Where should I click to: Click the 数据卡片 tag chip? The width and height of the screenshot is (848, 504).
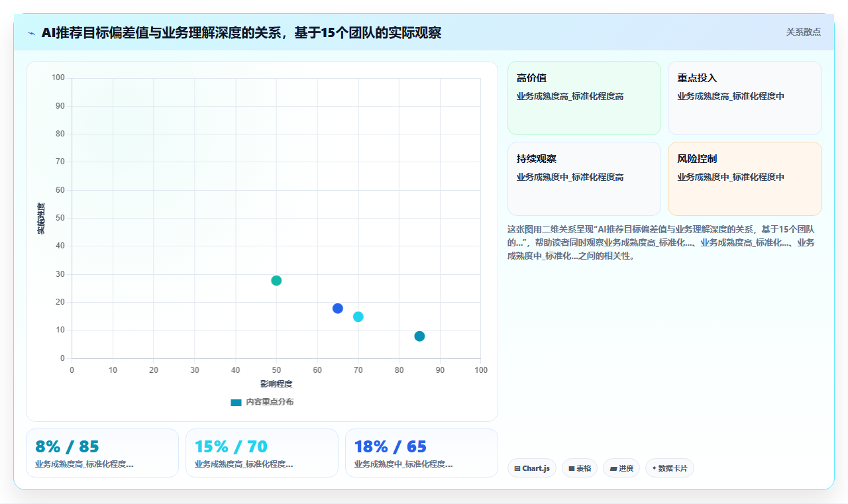tap(670, 468)
